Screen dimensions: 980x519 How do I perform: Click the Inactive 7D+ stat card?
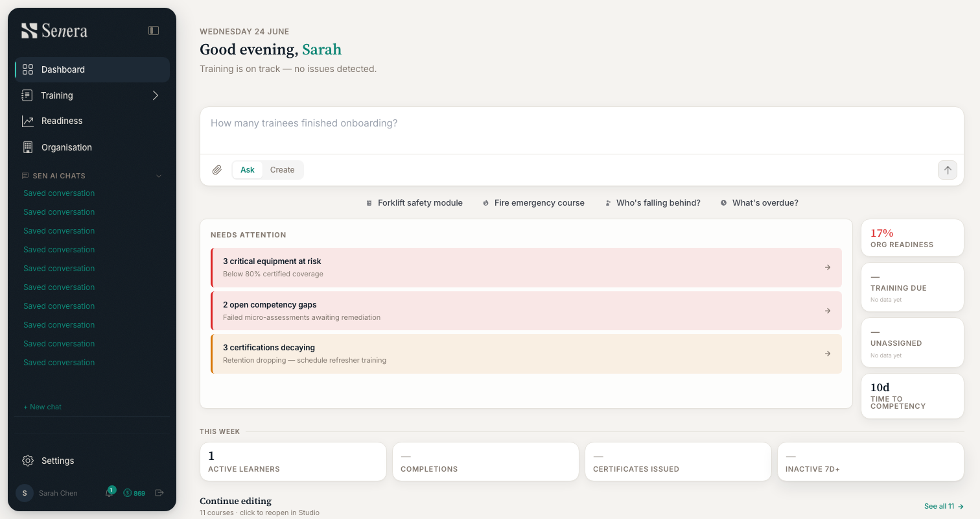coord(870,462)
